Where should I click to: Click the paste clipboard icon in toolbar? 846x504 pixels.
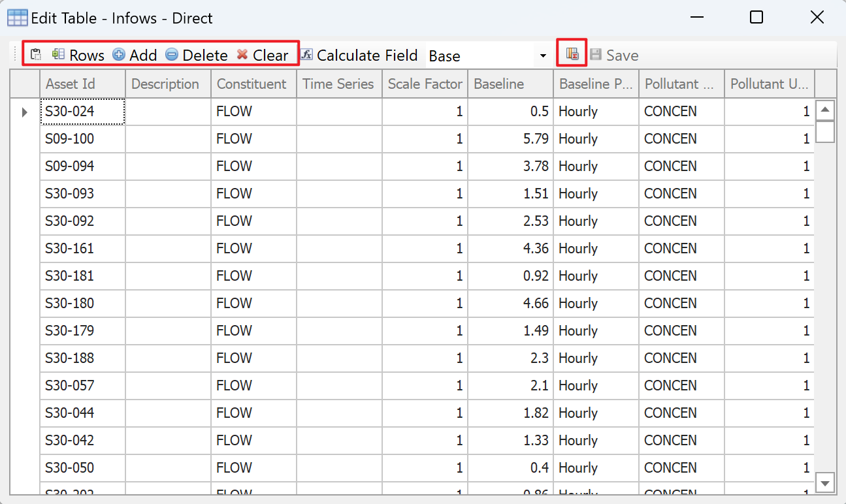pyautogui.click(x=36, y=55)
